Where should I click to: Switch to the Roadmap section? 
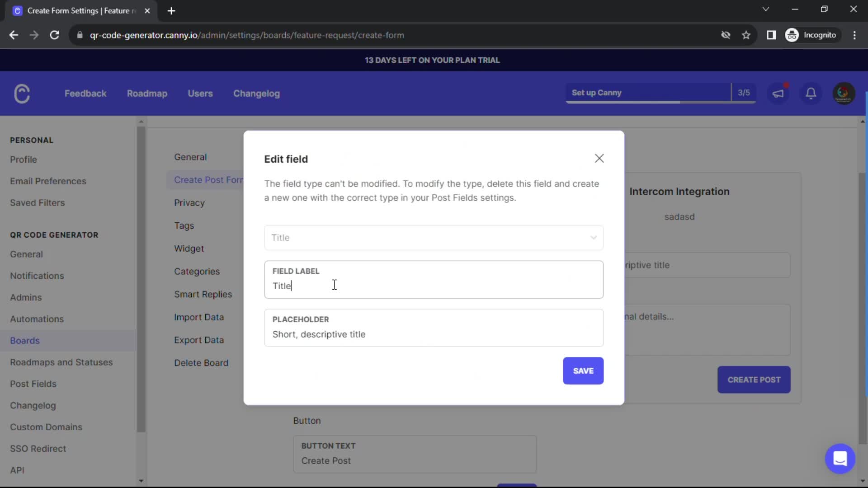click(x=147, y=94)
